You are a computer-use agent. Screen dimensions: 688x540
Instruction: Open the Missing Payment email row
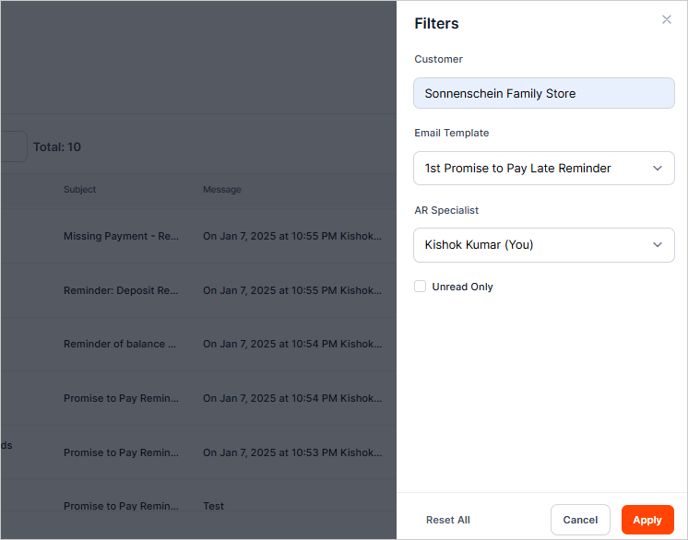121,237
